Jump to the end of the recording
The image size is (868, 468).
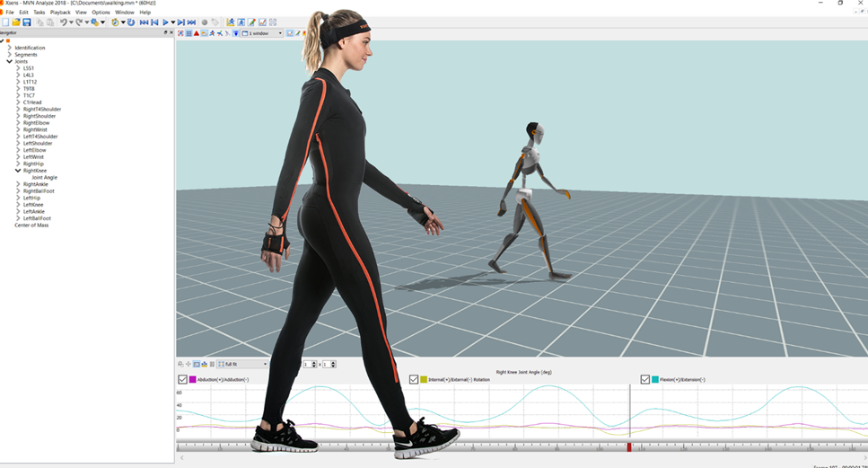point(191,22)
